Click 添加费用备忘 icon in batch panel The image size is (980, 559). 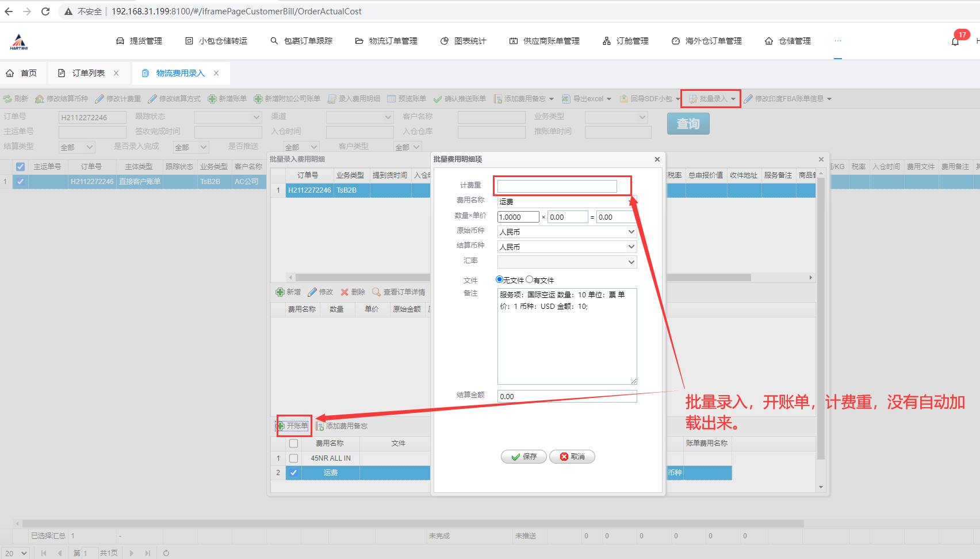[x=320, y=426]
